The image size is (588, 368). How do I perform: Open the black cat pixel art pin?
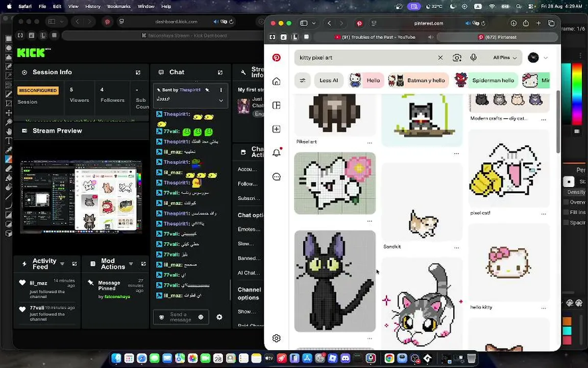335,281
